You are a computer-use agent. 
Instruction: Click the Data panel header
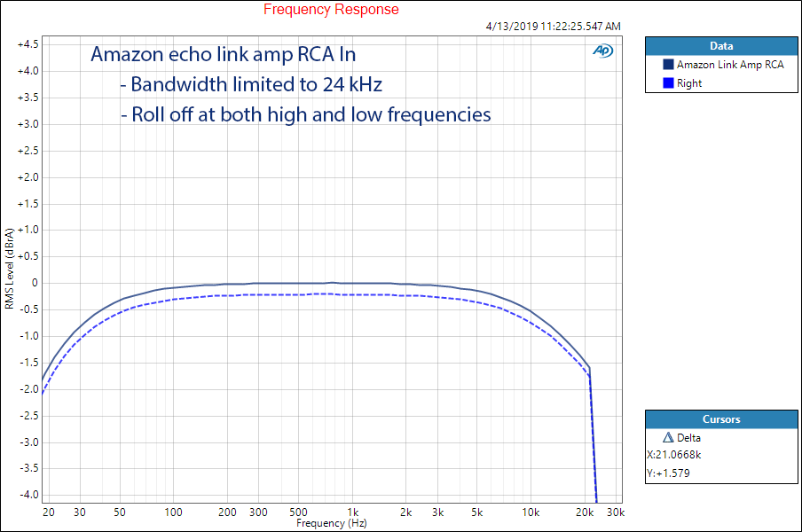tap(721, 46)
